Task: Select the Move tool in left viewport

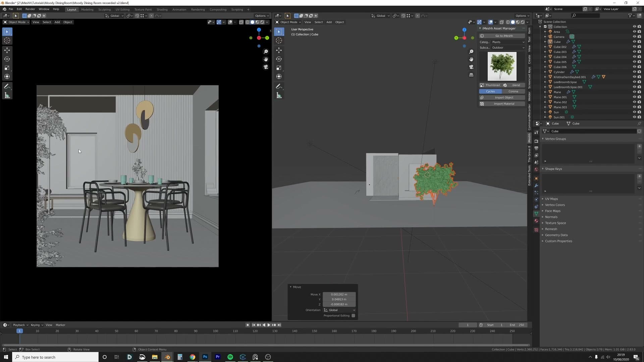Action: click(7, 50)
